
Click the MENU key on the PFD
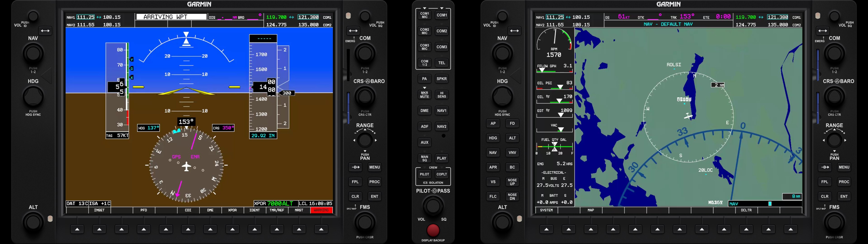[x=374, y=167]
